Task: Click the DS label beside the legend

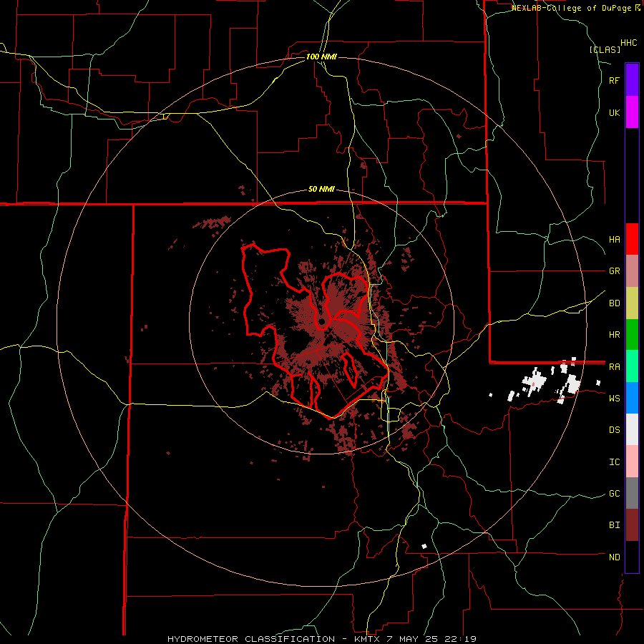Action: (614, 430)
